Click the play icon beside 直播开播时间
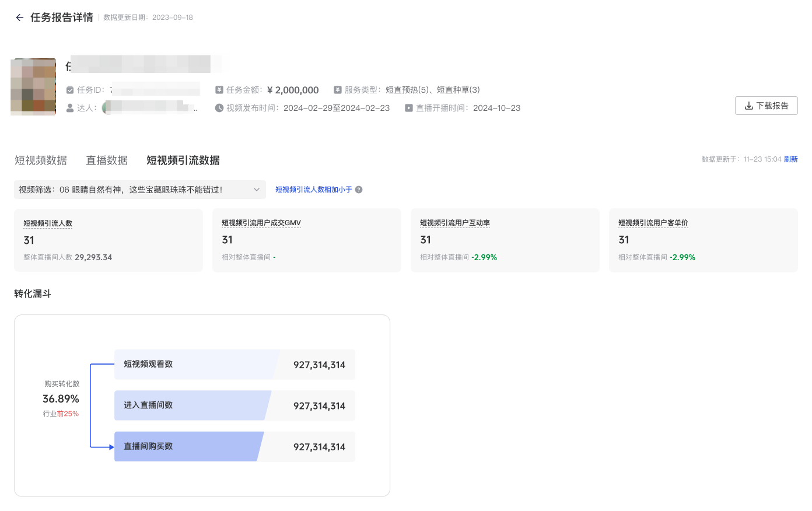Image resolution: width=812 pixels, height=511 pixels. pyautogui.click(x=409, y=108)
